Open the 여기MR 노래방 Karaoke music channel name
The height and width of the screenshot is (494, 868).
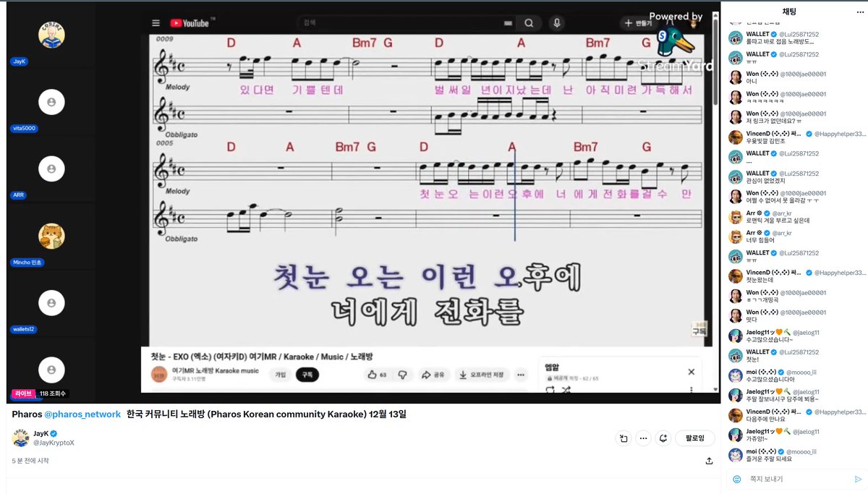tap(215, 371)
